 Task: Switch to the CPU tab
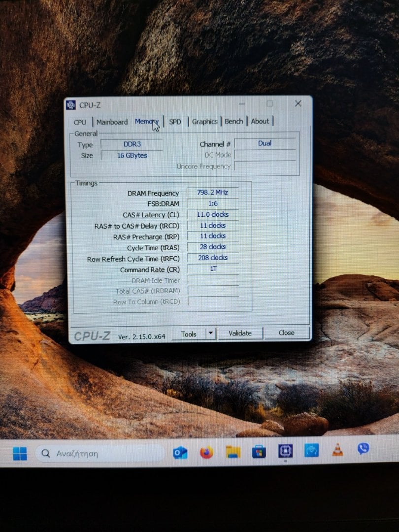80,123
